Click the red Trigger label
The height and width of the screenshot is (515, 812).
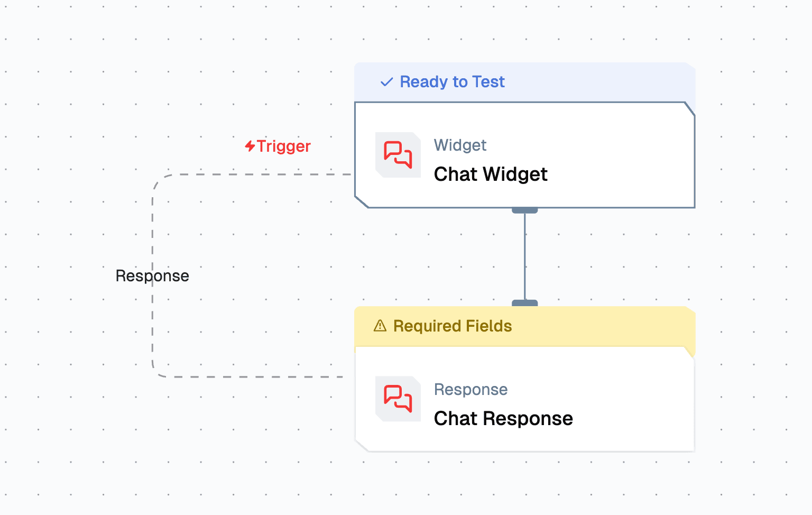click(284, 146)
